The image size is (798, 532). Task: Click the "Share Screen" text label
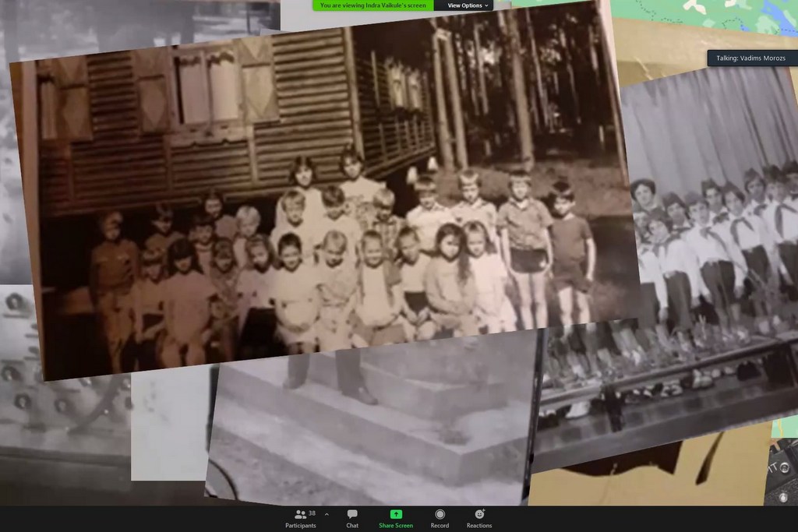click(396, 526)
